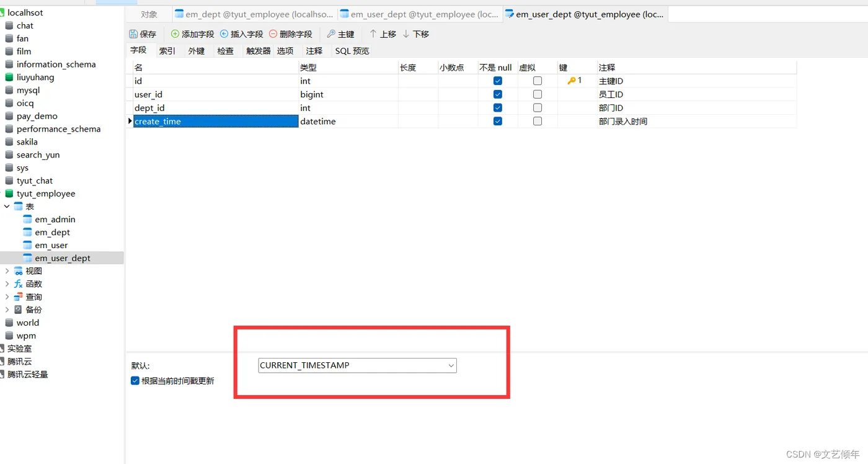Click the wpm database icon
Screen dimensions: 868x464
click(x=9, y=336)
